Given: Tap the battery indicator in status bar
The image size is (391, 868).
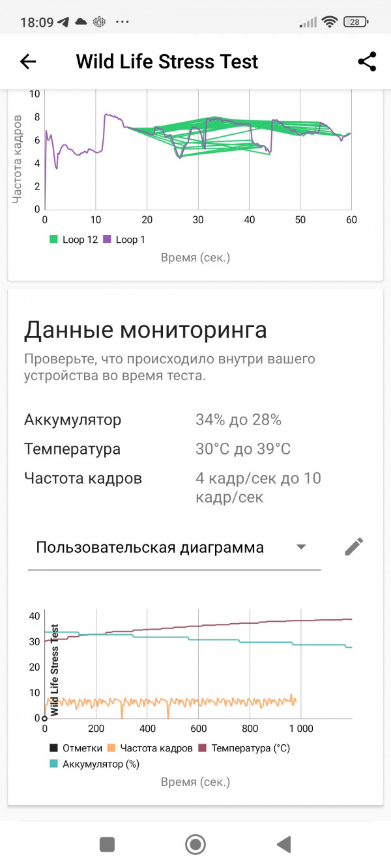Looking at the screenshot, I should [x=355, y=21].
